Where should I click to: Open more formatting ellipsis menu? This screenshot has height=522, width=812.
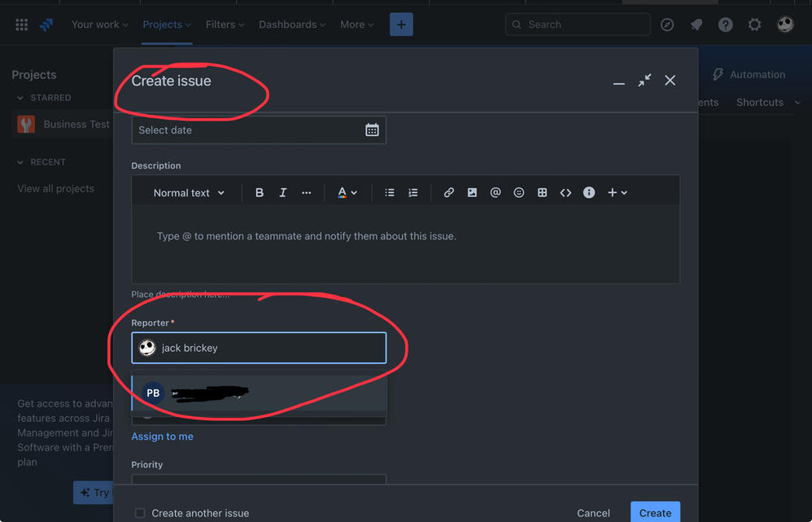click(307, 193)
